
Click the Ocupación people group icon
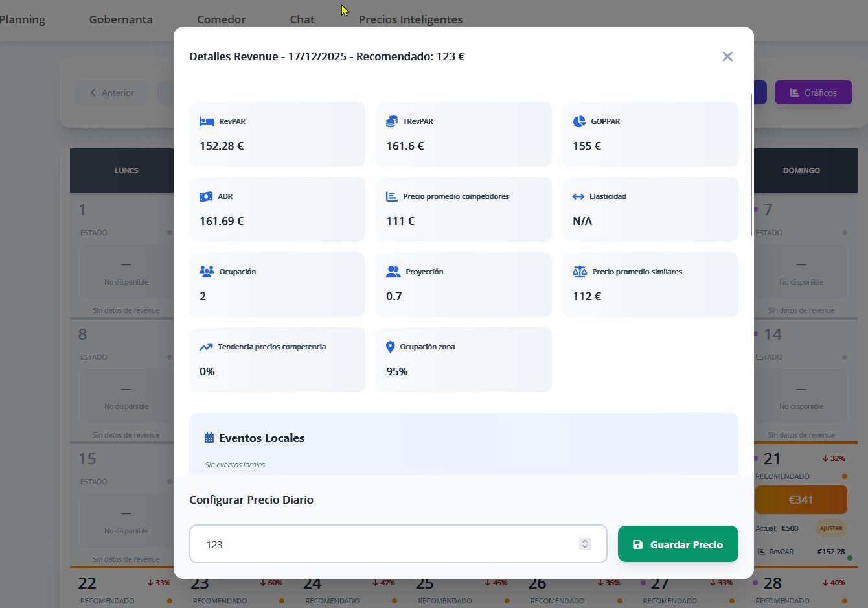coord(207,272)
